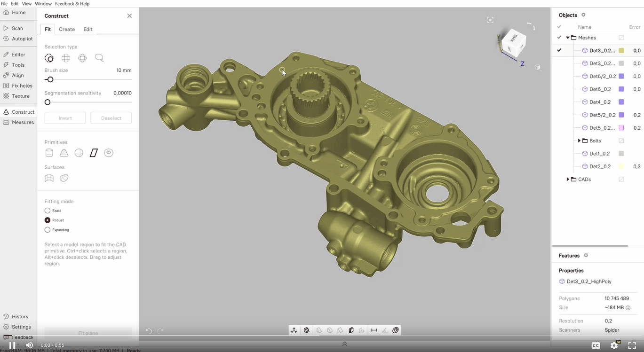Select Exact fitting mode
This screenshot has width=644, height=352.
click(x=48, y=211)
